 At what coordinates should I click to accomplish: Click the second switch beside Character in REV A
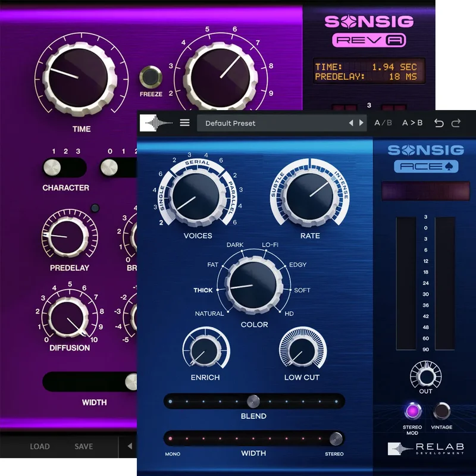tap(118, 168)
